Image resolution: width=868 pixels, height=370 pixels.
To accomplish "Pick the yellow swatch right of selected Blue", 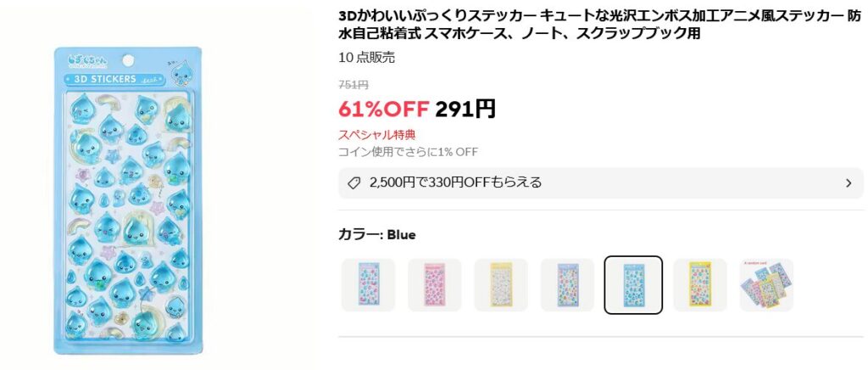I will tap(700, 285).
